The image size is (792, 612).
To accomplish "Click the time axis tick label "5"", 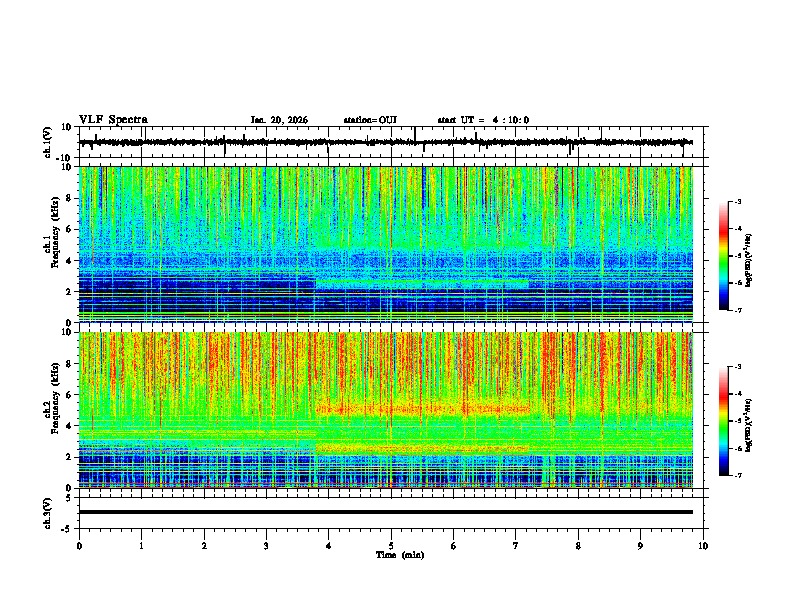I will click(x=391, y=546).
